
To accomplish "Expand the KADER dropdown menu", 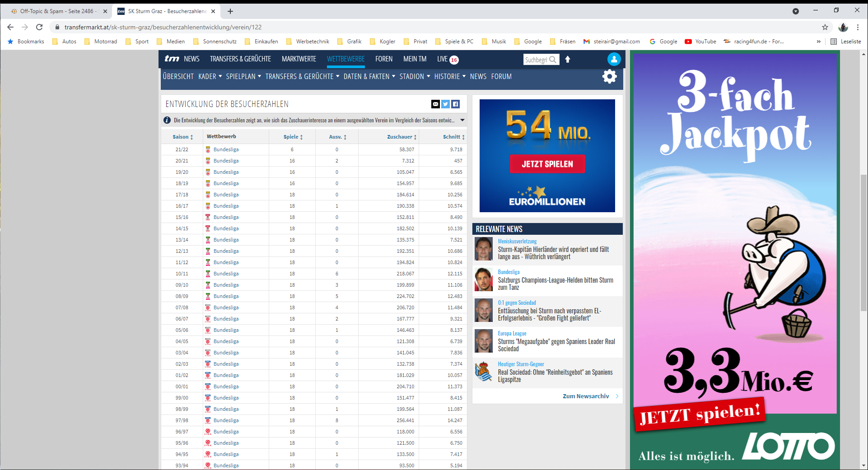I will [210, 76].
